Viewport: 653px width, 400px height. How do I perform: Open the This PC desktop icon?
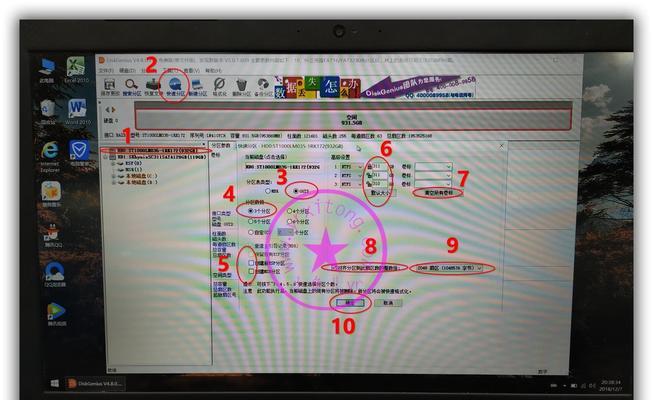tap(47, 70)
